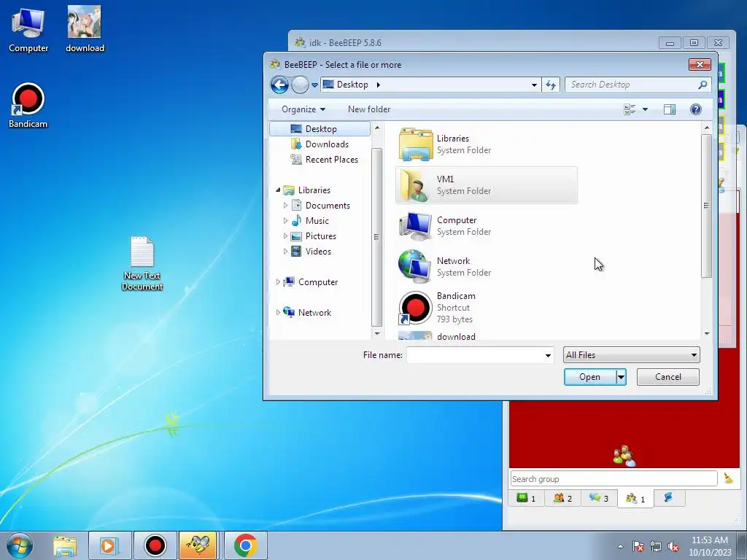Select the Bandicam shortcut in file list
The image size is (747, 560).
[487, 308]
